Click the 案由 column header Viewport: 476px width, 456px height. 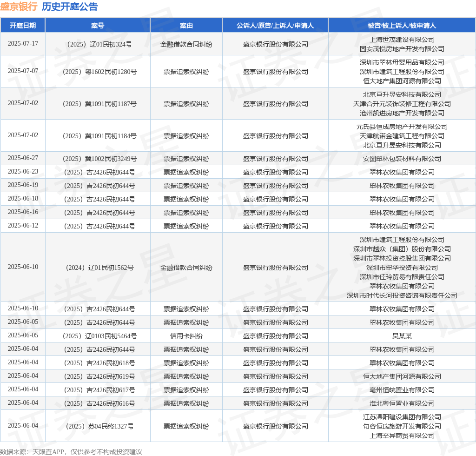coord(186,26)
